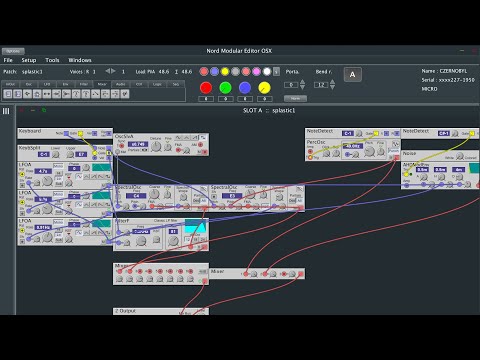The width and height of the screenshot is (480, 360).
Task: Open the Tools menu
Action: pos(52,60)
